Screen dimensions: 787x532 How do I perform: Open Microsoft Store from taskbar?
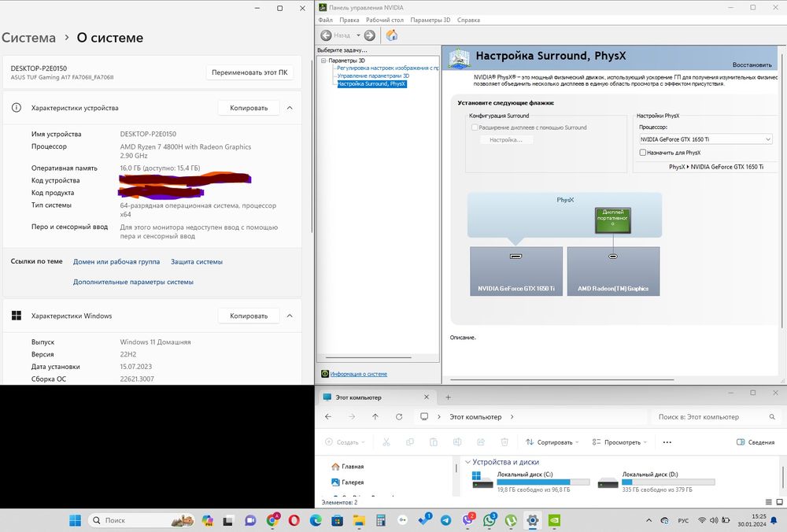pyautogui.click(x=338, y=520)
